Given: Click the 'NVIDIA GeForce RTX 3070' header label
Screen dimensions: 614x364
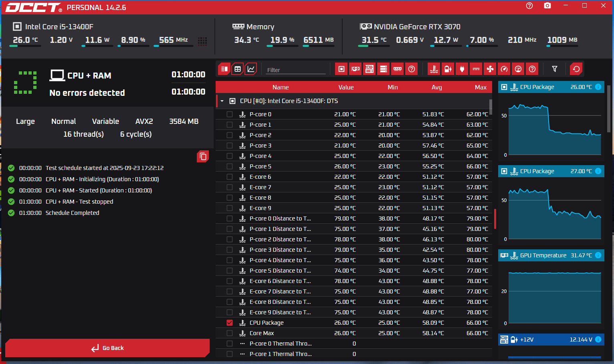Looking at the screenshot, I should (417, 27).
